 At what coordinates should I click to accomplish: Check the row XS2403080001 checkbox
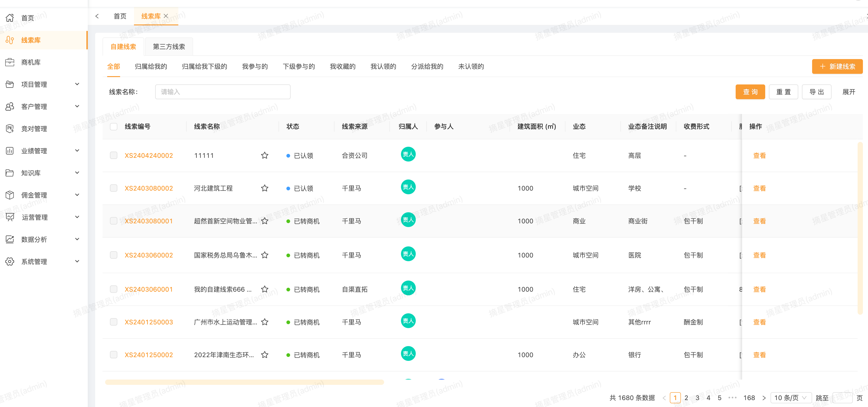(x=114, y=221)
